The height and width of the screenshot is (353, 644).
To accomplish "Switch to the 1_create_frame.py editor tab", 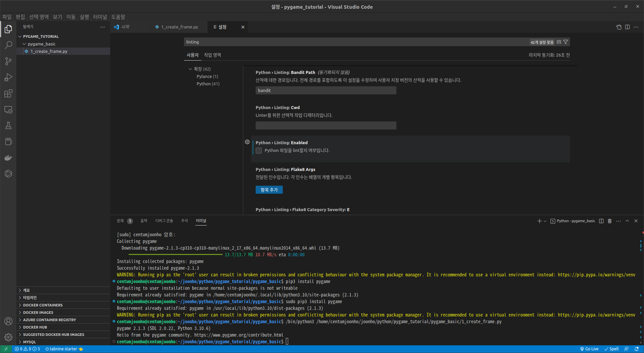I will point(180,27).
